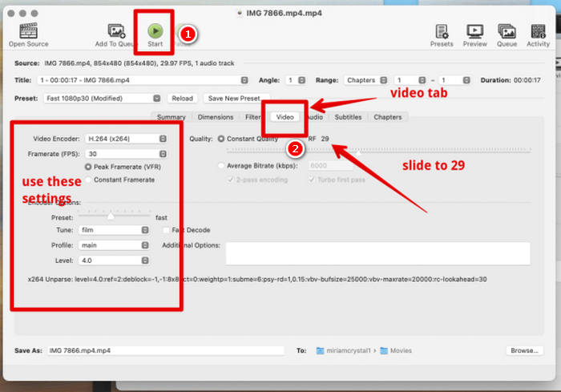This screenshot has width=561, height=392.
Task: Open the Framerate (FPS) dropdown
Action: tap(126, 154)
